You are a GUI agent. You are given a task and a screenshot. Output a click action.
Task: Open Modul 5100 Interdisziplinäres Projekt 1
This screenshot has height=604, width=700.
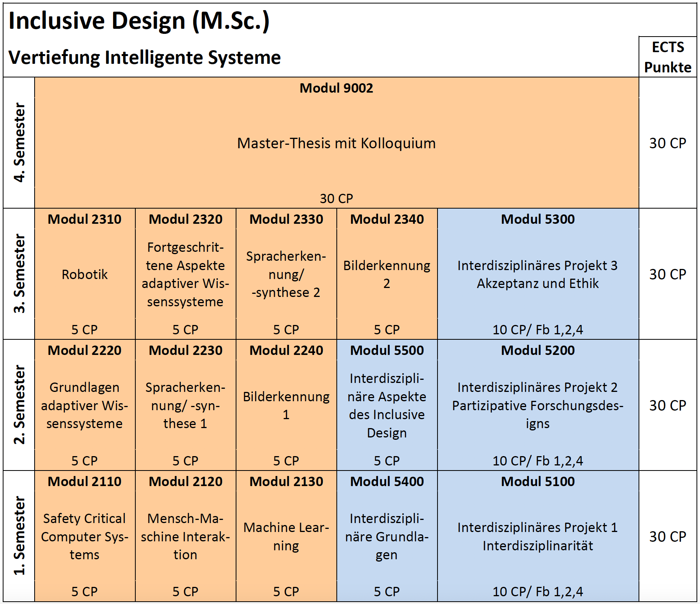tap(538, 536)
